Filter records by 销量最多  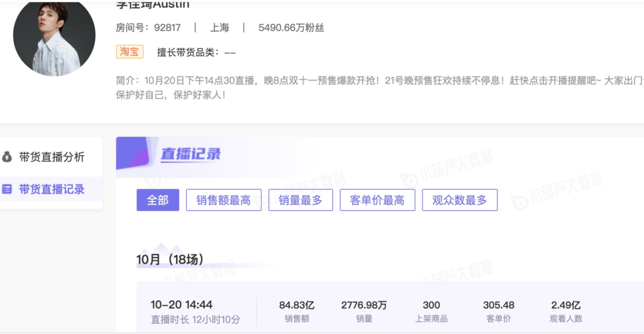(301, 200)
